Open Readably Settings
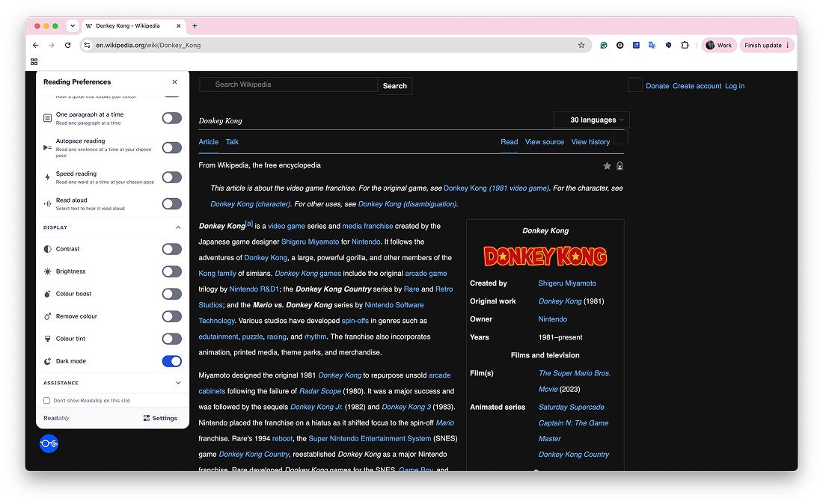 pyautogui.click(x=160, y=418)
